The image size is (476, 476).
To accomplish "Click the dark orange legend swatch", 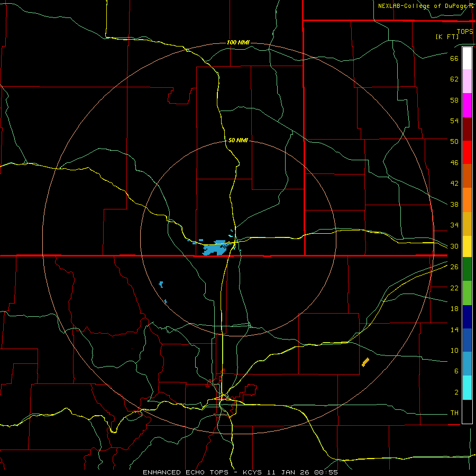I will tap(467, 176).
